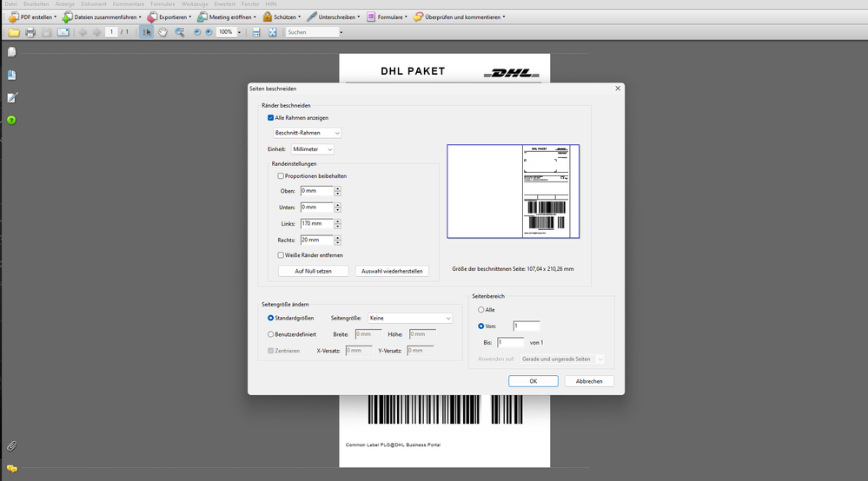The width and height of the screenshot is (868, 481).
Task: Click into the 'Rechts' margin input field
Action: point(316,240)
